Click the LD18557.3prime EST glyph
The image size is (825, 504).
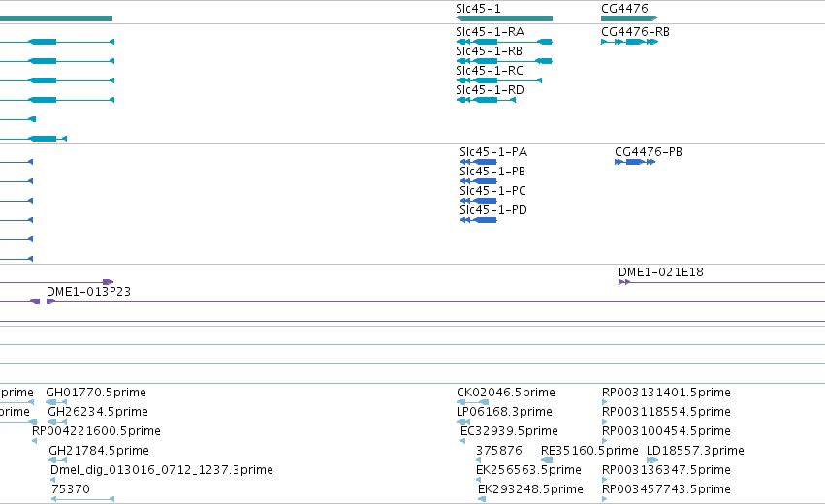tap(652, 460)
